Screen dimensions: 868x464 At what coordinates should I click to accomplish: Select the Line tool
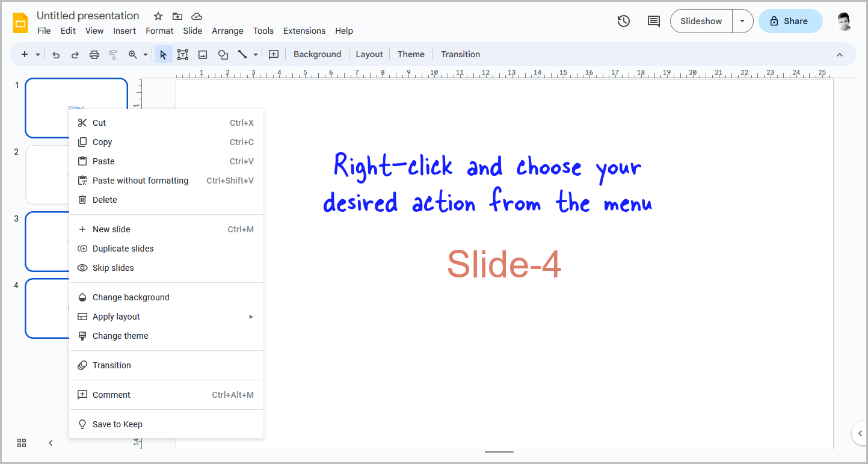[x=243, y=54]
